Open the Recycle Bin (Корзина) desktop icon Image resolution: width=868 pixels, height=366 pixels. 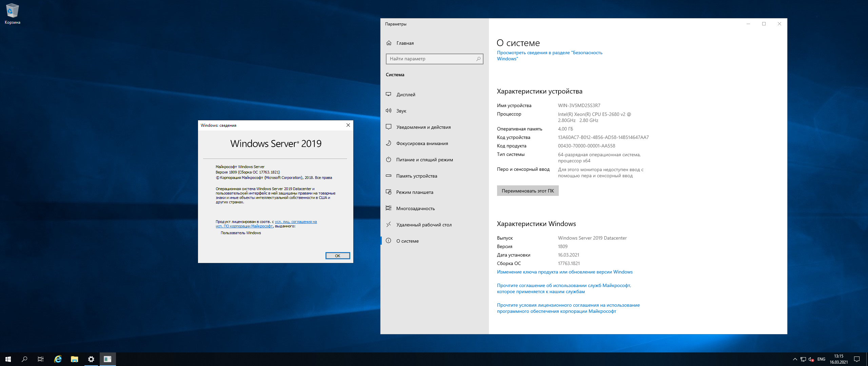[13, 14]
